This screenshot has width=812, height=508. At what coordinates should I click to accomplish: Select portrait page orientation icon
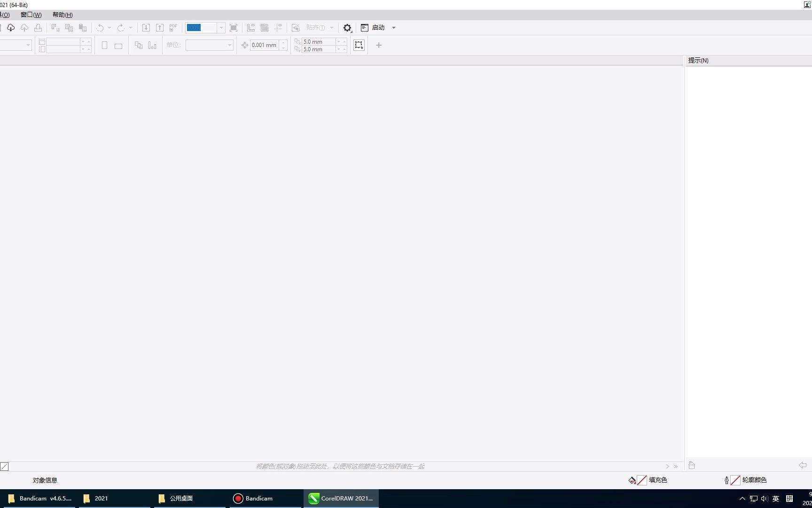(x=105, y=45)
